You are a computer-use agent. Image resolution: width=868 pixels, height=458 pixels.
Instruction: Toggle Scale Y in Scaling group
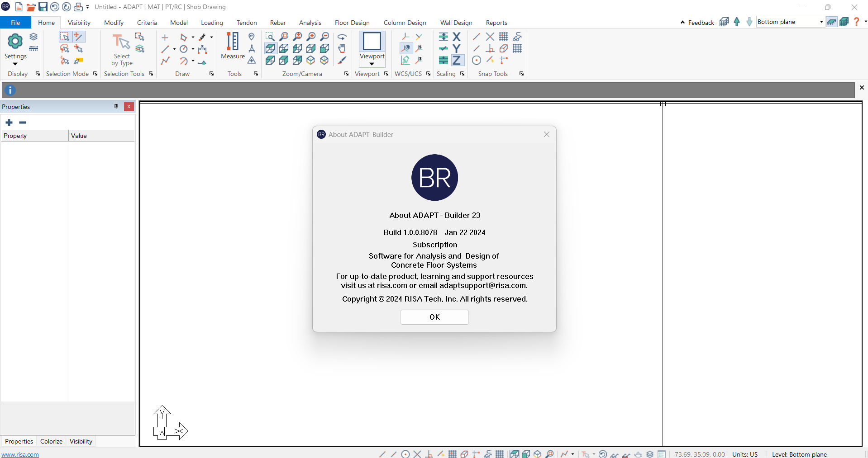pos(457,48)
